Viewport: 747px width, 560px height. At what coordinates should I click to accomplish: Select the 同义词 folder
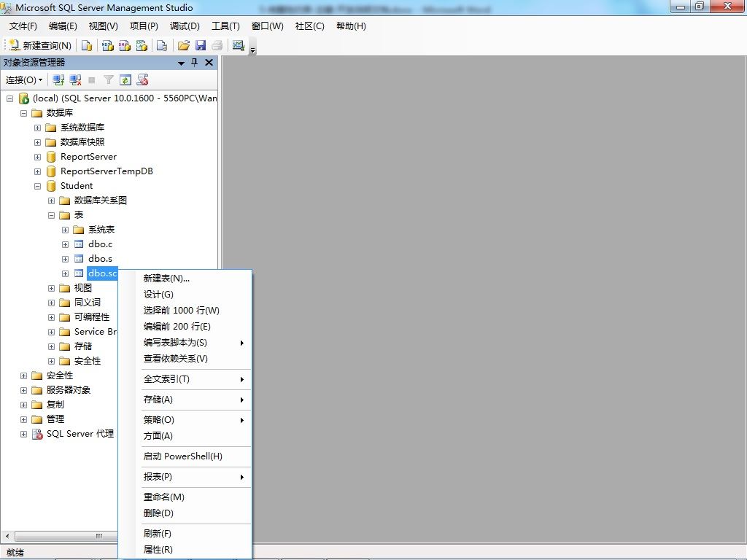[x=88, y=303]
